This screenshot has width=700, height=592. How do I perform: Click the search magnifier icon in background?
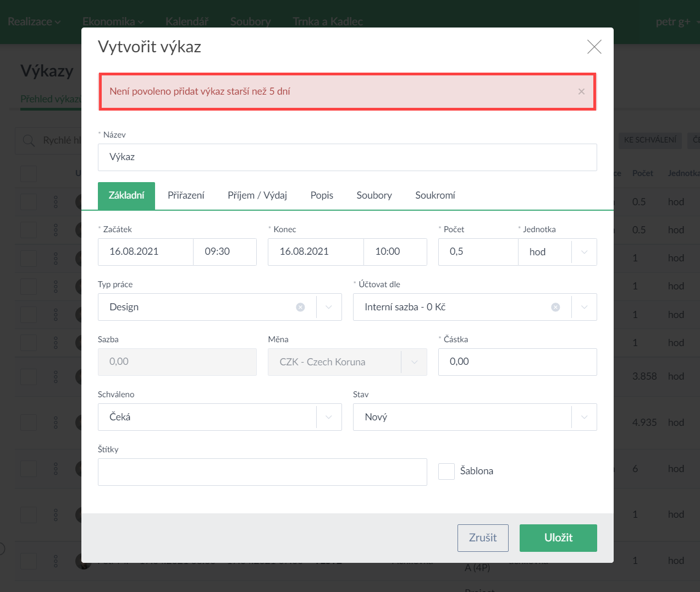point(29,141)
